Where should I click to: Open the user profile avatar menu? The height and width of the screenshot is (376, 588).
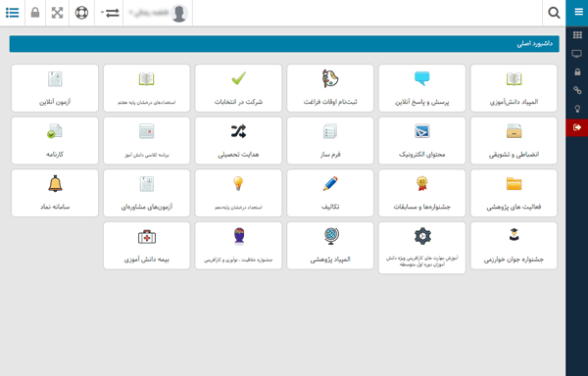pos(158,13)
